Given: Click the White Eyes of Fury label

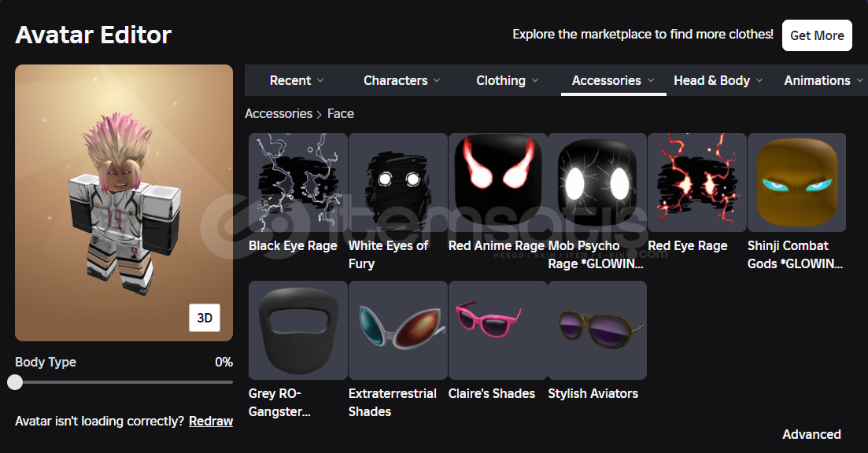Looking at the screenshot, I should (x=388, y=255).
